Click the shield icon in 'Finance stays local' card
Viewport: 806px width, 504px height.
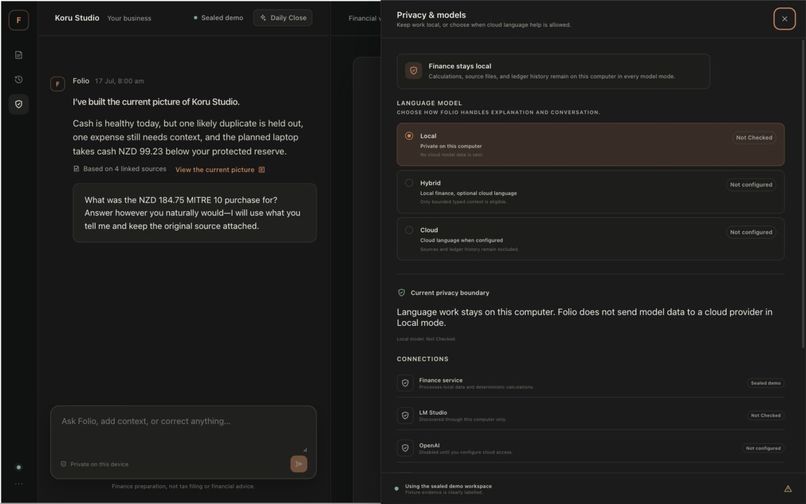tap(413, 70)
